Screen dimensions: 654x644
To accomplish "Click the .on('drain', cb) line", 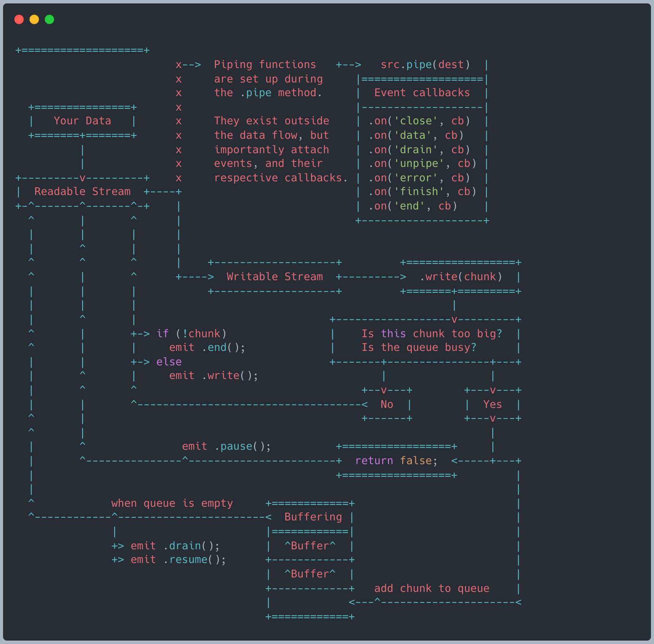I will 419,150.
